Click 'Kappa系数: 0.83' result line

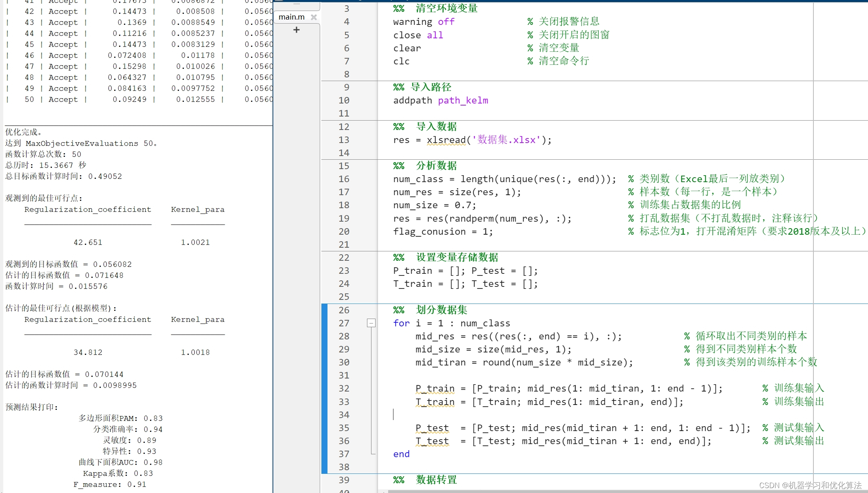[x=118, y=473]
